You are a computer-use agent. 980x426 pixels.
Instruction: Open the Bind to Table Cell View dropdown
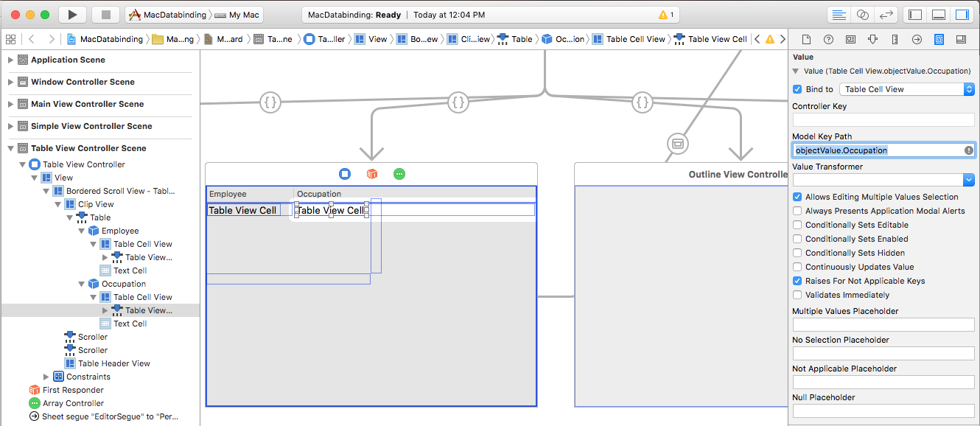pyautogui.click(x=907, y=89)
